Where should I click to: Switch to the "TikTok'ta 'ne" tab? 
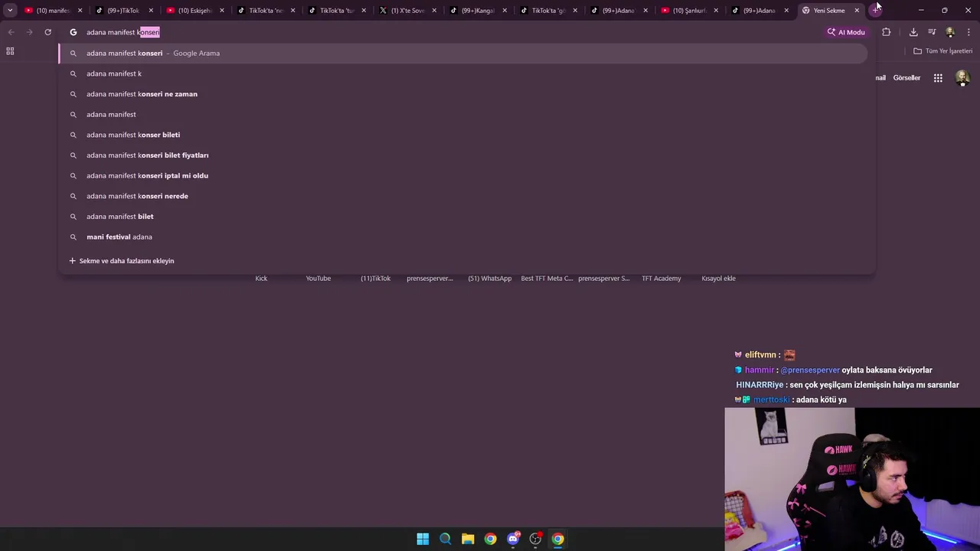click(x=264, y=11)
